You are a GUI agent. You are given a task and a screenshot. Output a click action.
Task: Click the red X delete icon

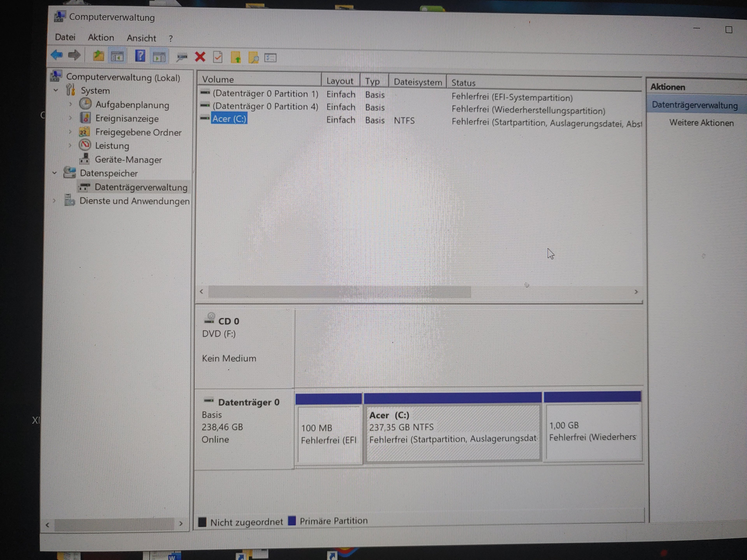coord(200,57)
